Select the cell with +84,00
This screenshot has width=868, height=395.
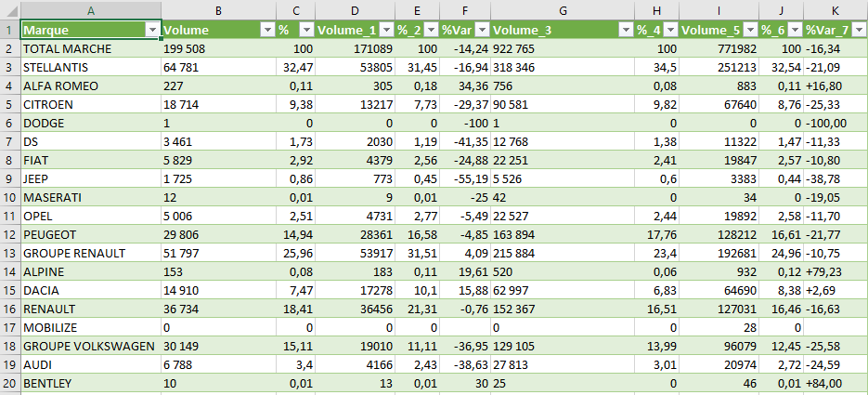coord(836,383)
